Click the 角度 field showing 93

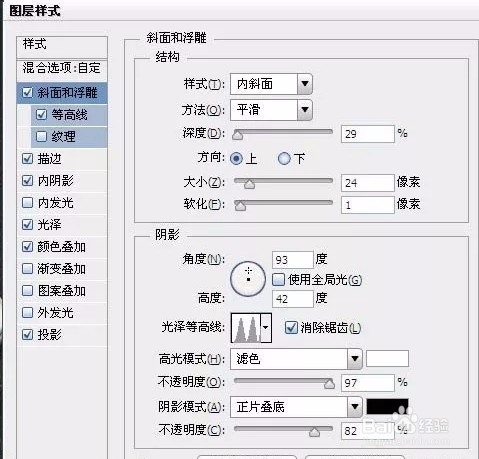coord(293,260)
